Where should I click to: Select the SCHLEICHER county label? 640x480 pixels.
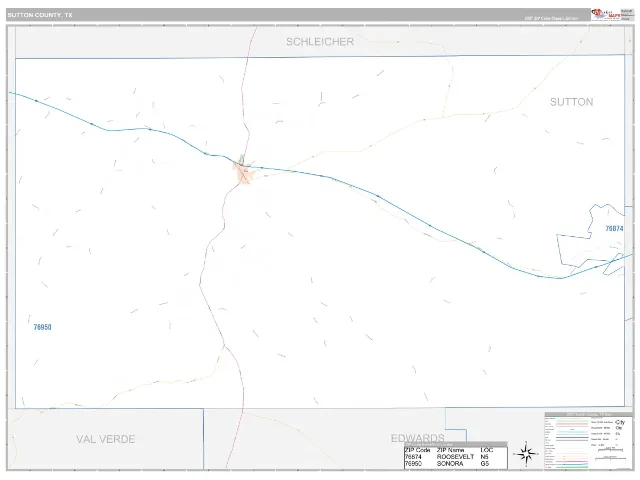pyautogui.click(x=320, y=42)
